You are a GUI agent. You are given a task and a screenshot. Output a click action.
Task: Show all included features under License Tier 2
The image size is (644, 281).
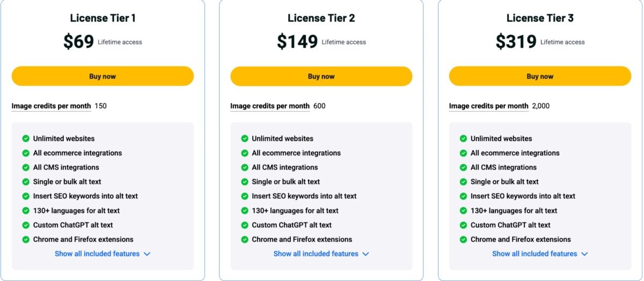(321, 254)
